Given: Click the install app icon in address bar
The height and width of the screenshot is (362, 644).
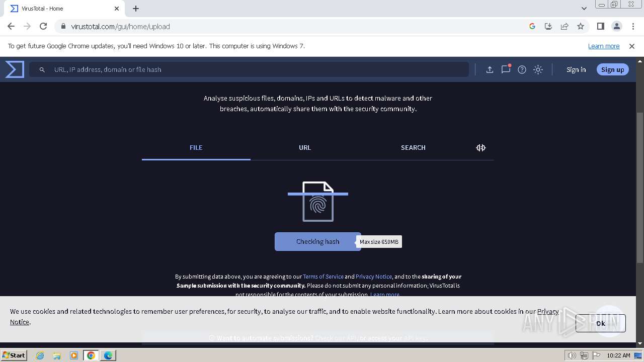Looking at the screenshot, I should [548, 26].
